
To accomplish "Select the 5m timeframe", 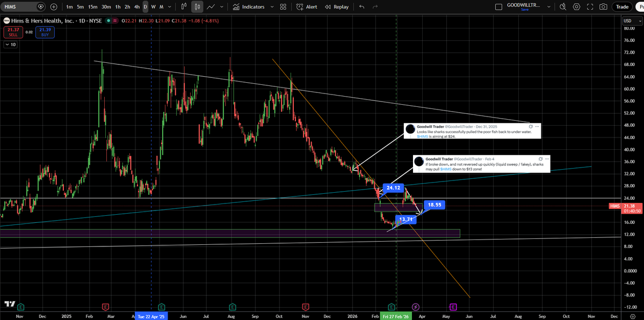I will (x=81, y=7).
